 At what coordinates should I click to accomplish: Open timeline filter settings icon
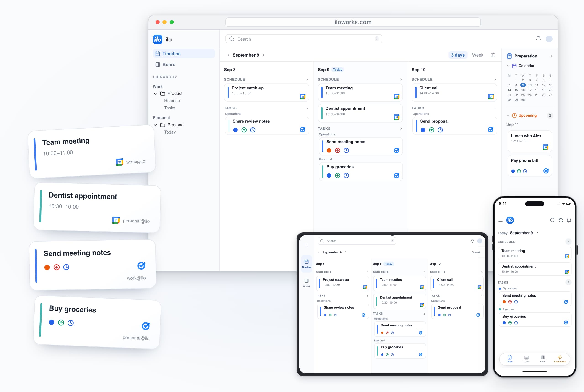click(x=493, y=55)
